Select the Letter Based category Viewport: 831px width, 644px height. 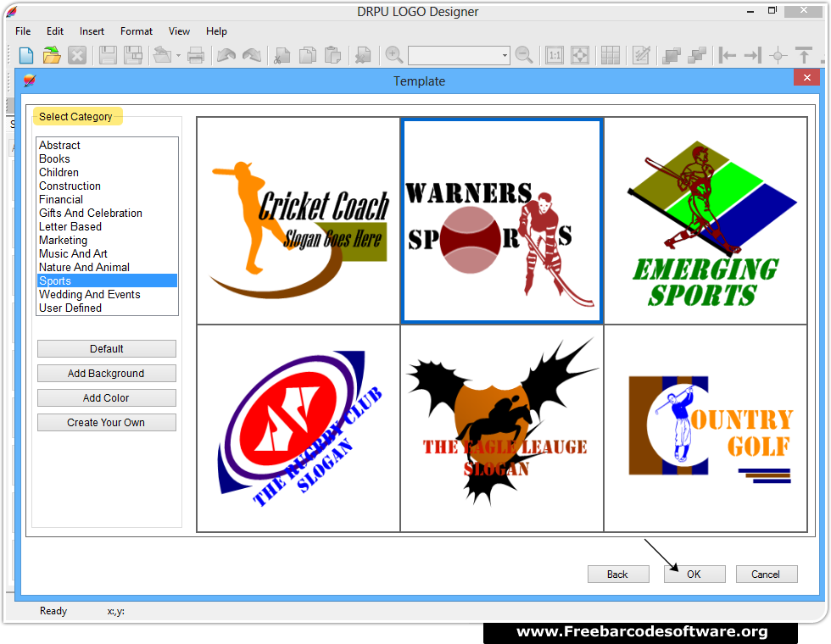tap(107, 227)
